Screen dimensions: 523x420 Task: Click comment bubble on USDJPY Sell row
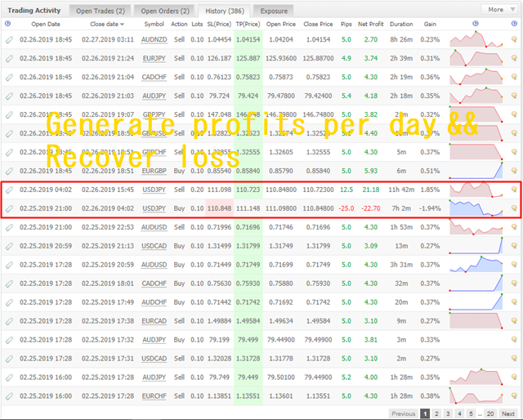pos(514,189)
